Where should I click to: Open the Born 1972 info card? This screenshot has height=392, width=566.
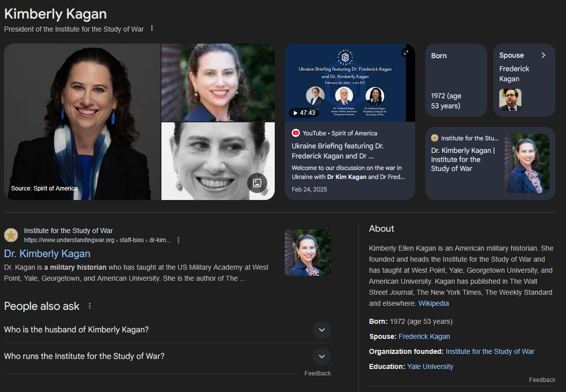point(456,80)
